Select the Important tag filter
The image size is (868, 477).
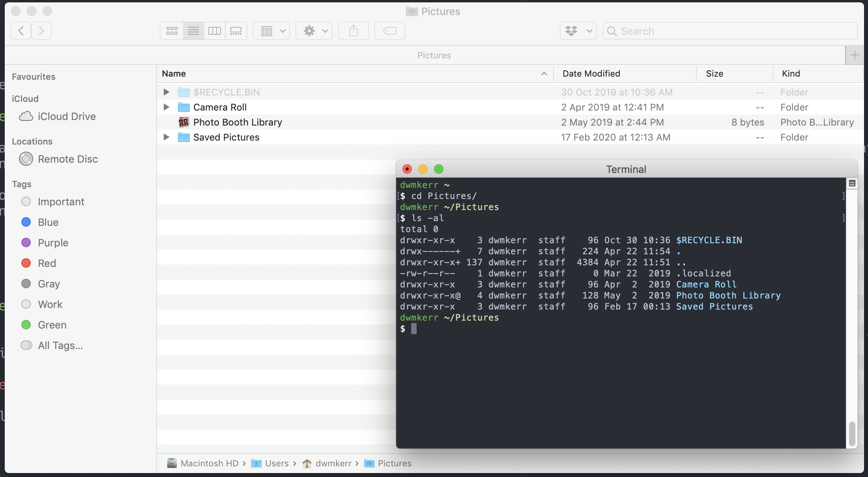click(x=60, y=202)
